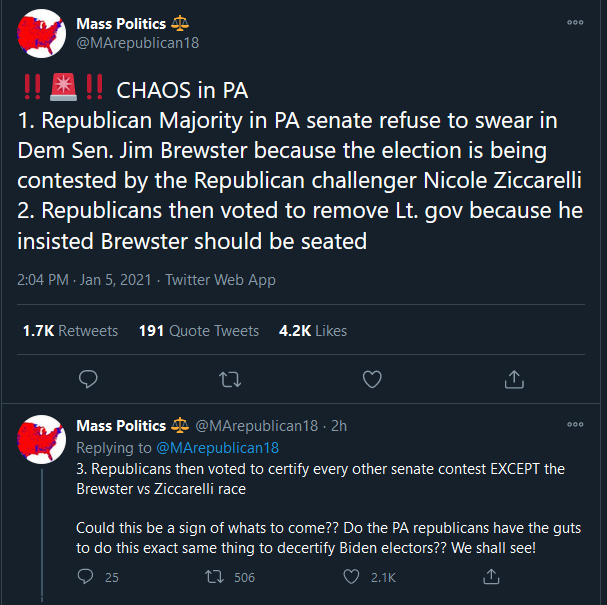Open more options menu for reply tweet
This screenshot has height=605, width=607.
click(575, 425)
